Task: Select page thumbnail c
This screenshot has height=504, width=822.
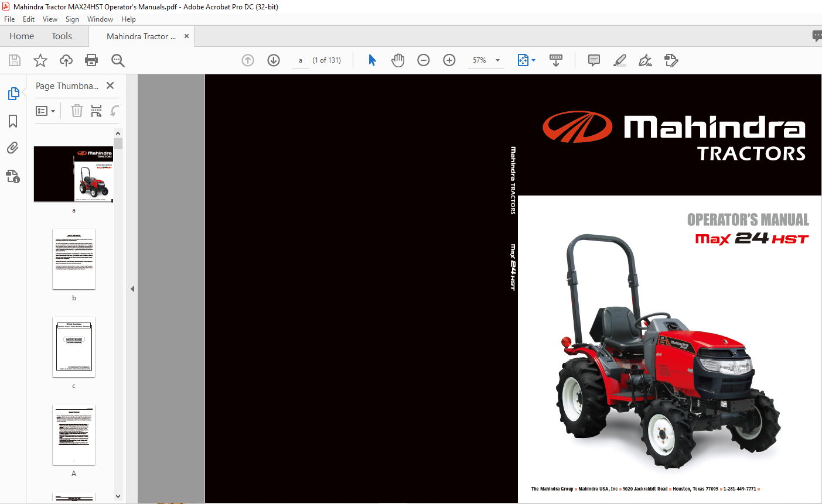Action: pyautogui.click(x=74, y=347)
